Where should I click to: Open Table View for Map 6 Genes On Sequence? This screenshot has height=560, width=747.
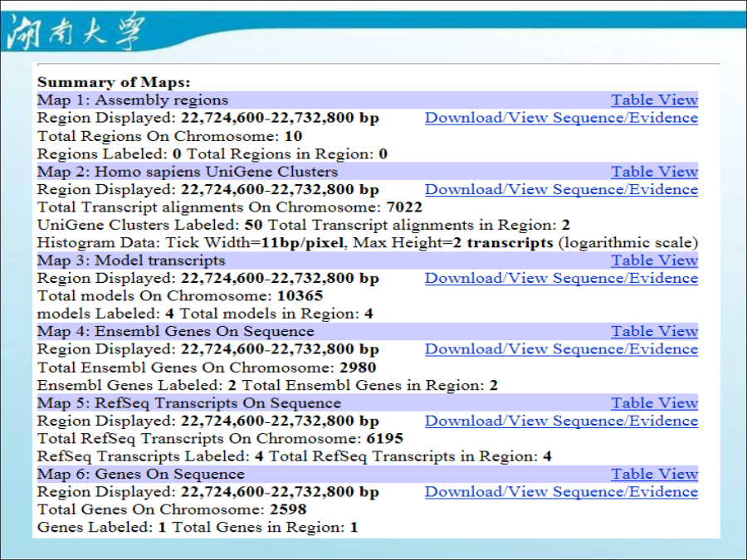pyautogui.click(x=655, y=475)
